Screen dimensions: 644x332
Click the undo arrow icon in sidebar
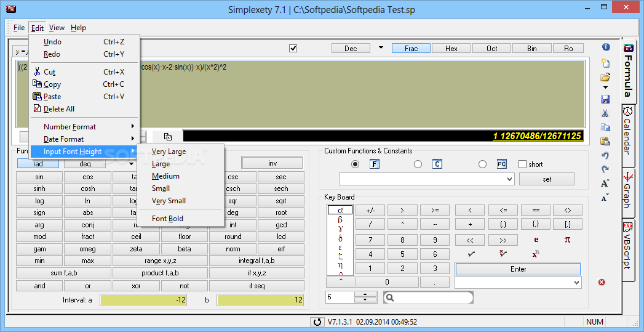tap(605, 155)
